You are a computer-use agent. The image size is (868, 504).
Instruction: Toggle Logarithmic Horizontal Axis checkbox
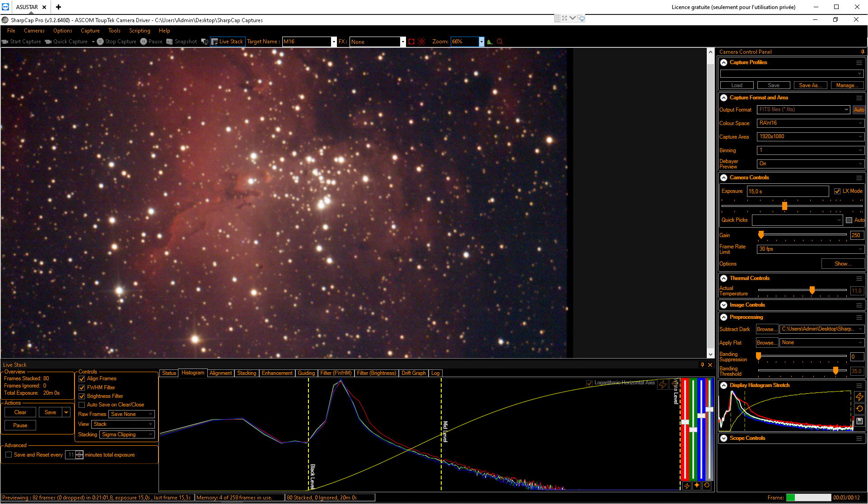(x=589, y=383)
